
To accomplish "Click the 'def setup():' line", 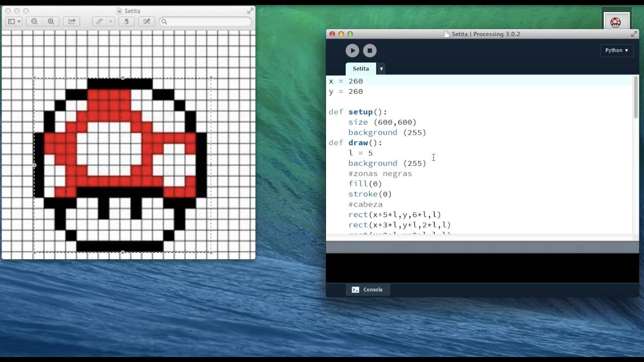I will pyautogui.click(x=358, y=112).
